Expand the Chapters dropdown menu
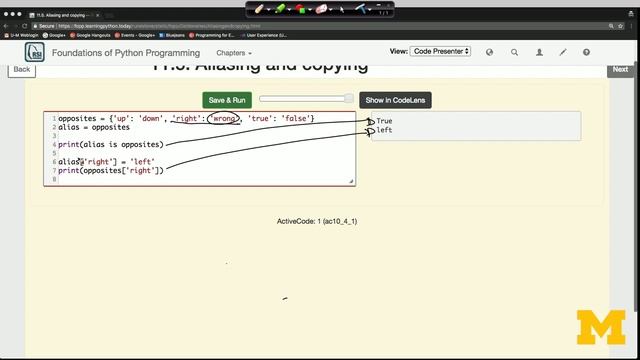Screen dimensions: 640x360 pyautogui.click(x=234, y=53)
